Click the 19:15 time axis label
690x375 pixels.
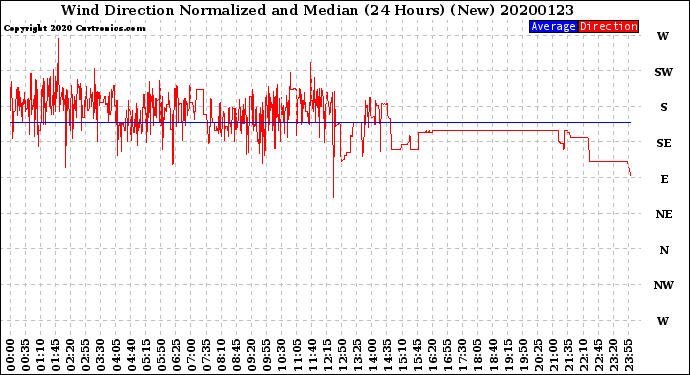(x=507, y=355)
